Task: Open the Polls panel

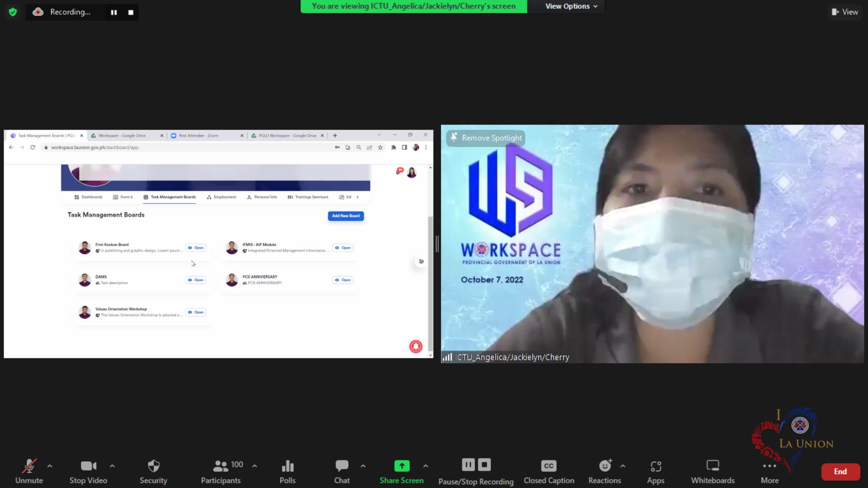Action: 287,471
